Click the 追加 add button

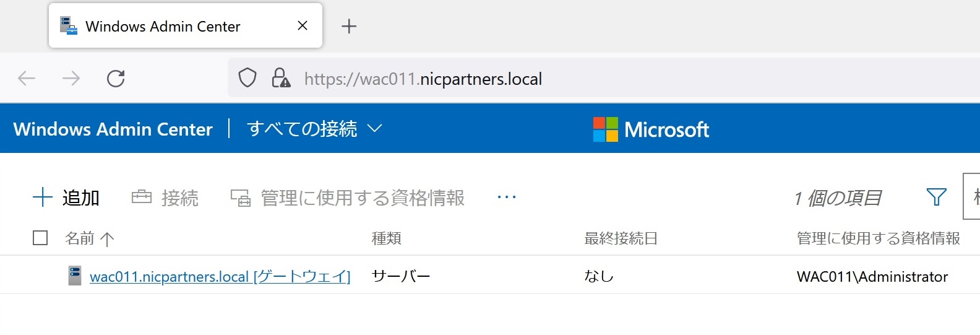[66, 198]
